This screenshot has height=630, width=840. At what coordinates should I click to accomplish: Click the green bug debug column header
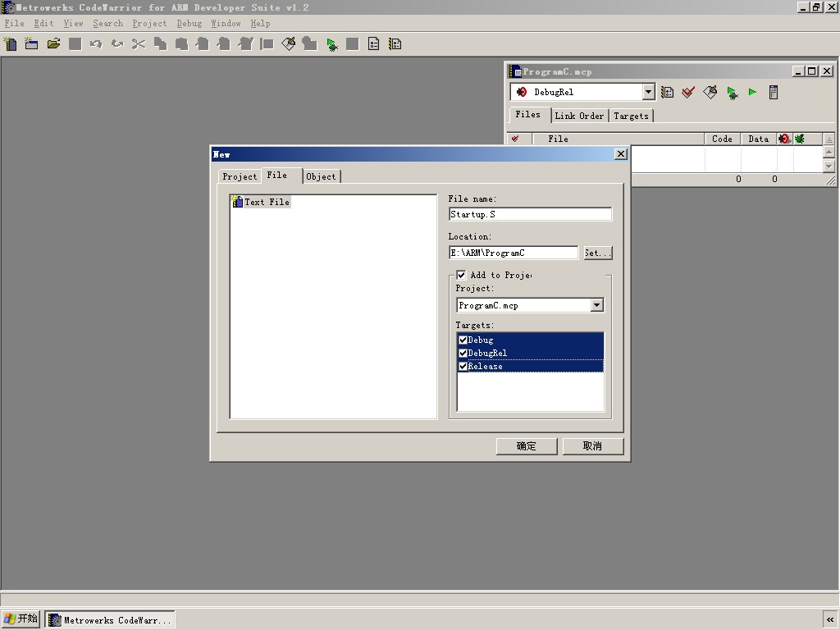800,139
